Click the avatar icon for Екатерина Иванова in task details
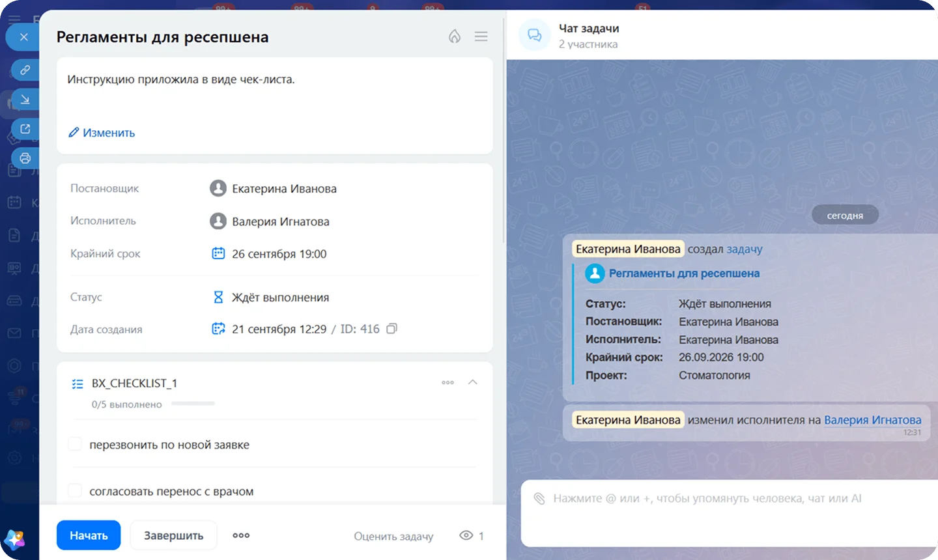Screen dimensions: 938x560 click(x=218, y=188)
